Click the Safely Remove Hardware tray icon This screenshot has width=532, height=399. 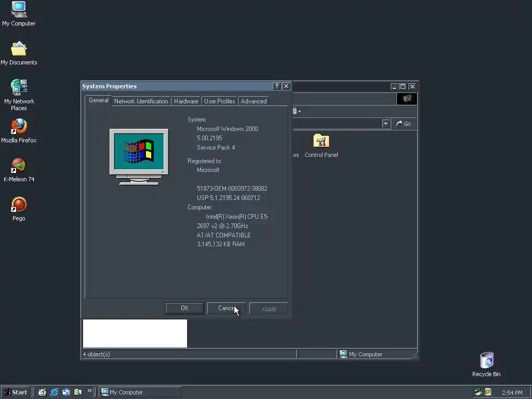pos(478,392)
